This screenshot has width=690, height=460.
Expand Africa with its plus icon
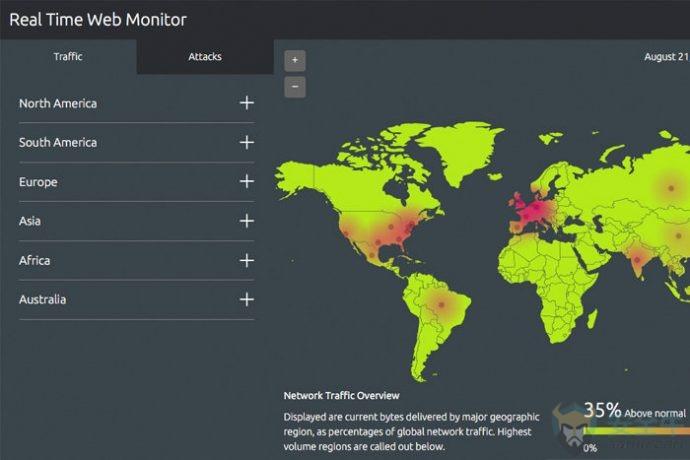(246, 260)
